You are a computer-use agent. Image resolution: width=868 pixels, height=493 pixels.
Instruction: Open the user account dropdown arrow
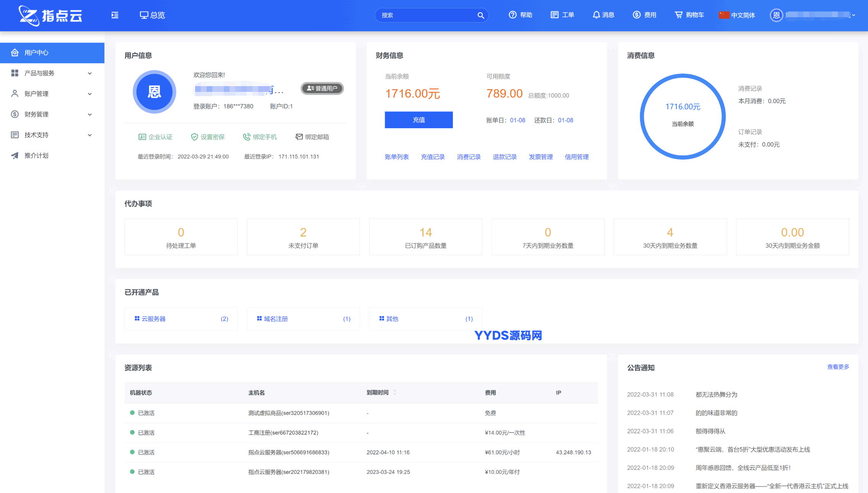(853, 15)
